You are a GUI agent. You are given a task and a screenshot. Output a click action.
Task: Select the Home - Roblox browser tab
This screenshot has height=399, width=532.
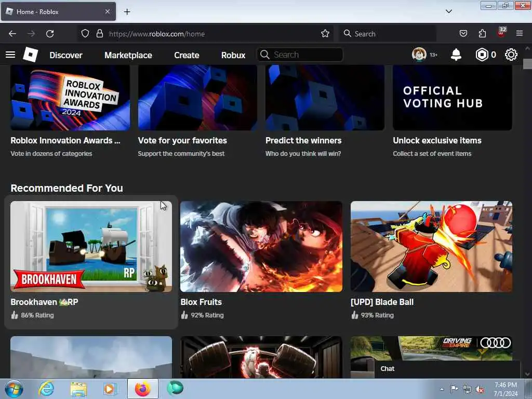point(58,11)
